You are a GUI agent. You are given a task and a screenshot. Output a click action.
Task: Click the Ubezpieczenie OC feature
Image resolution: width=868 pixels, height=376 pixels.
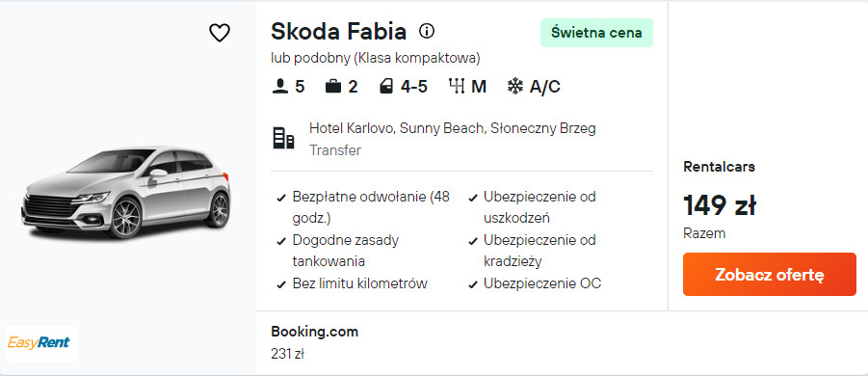[535, 284]
